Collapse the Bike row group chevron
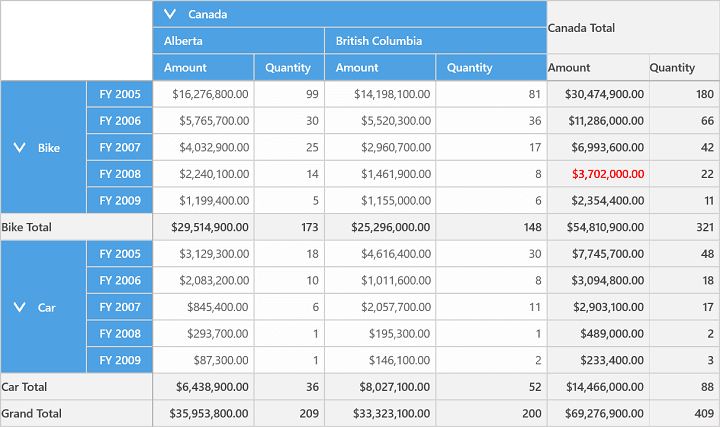This screenshot has width=720, height=427. 19,148
